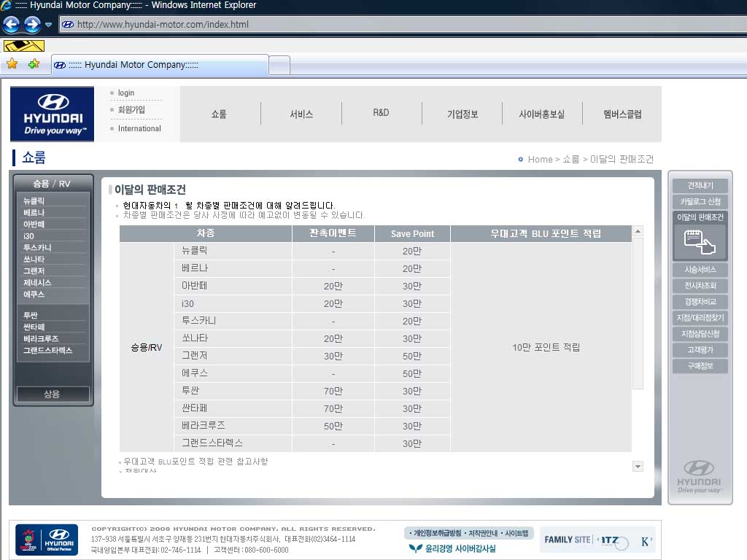The width and height of the screenshot is (747, 560).
Task: Click the Add to Favorites plus-star icon
Action: 34,64
